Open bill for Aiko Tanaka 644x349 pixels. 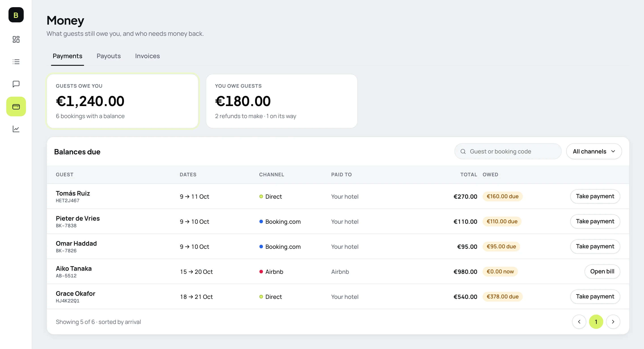[x=602, y=271]
